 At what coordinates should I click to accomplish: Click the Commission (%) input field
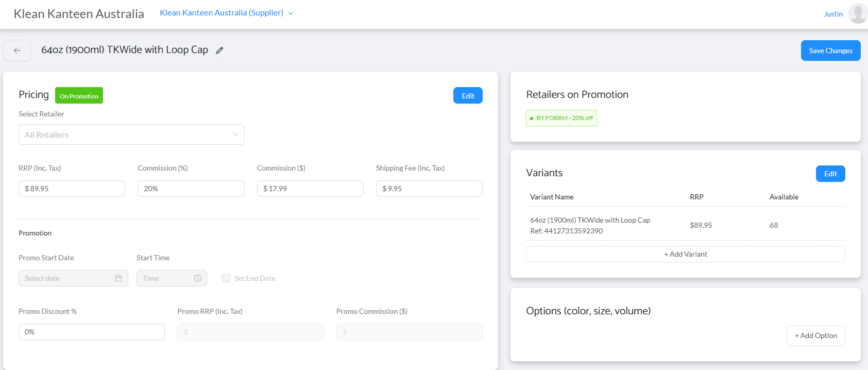(191, 189)
